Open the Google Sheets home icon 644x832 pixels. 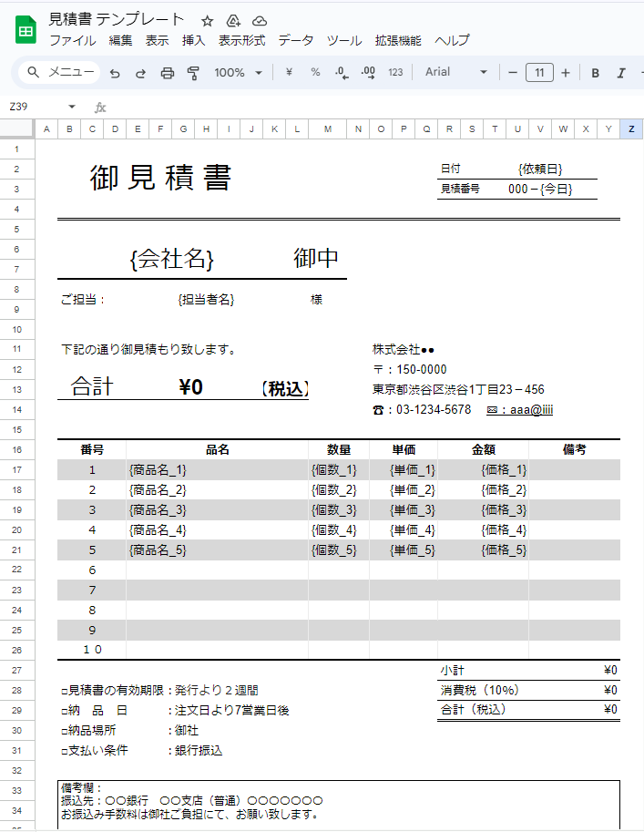coord(26,30)
